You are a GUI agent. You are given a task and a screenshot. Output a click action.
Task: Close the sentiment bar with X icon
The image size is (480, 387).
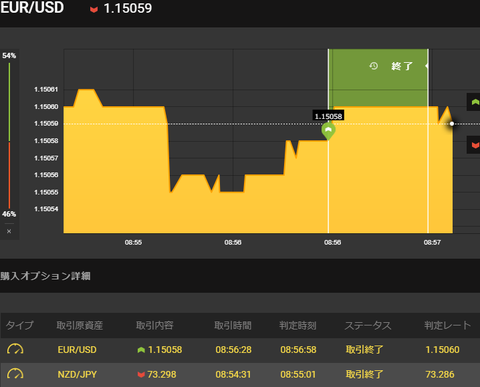coord(9,231)
